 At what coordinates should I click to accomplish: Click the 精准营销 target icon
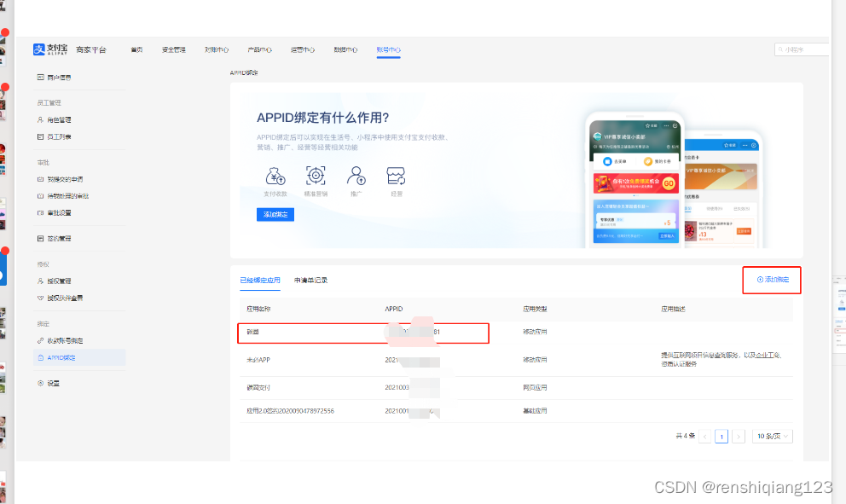[316, 176]
